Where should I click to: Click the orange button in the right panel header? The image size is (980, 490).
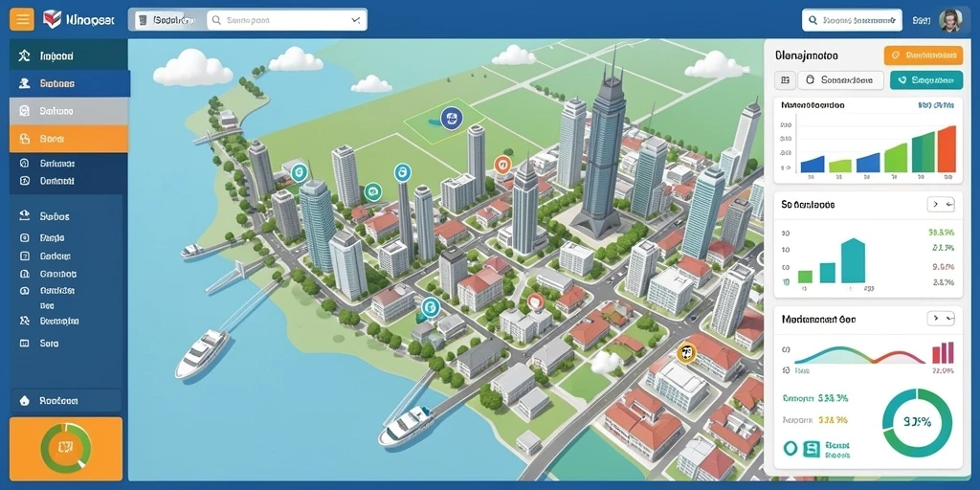click(x=924, y=56)
